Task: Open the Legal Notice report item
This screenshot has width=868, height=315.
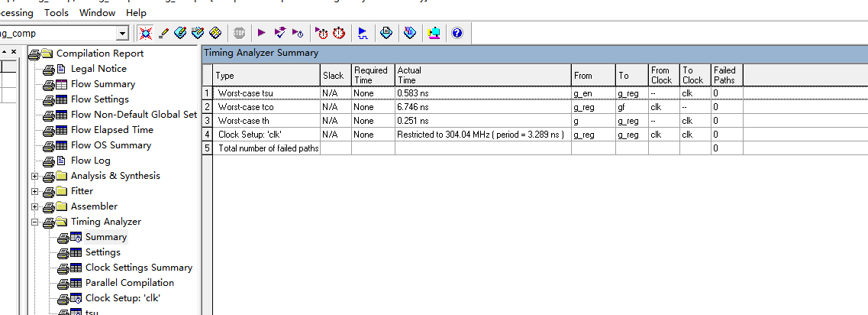Action: (98, 69)
